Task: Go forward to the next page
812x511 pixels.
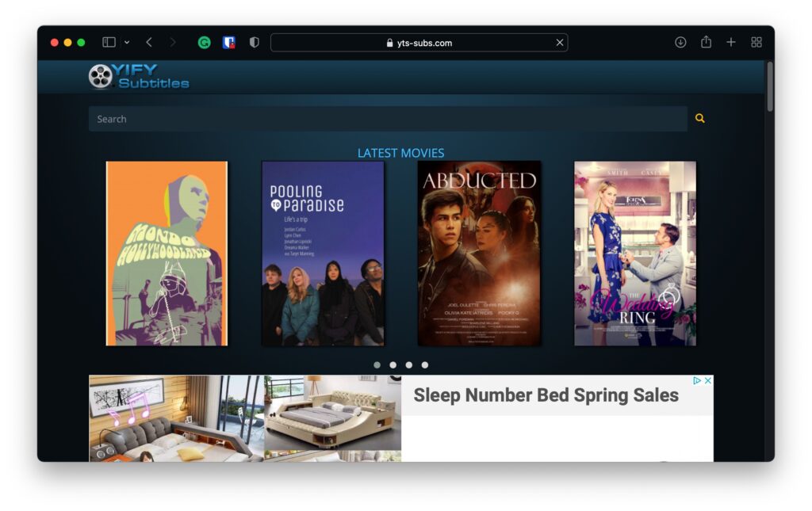Action: [173, 43]
